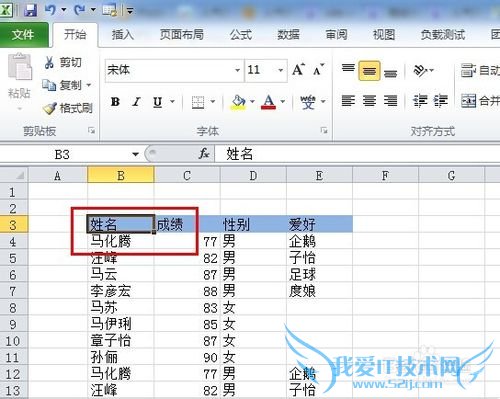Select column B header
500x399 pixels.
[121, 175]
